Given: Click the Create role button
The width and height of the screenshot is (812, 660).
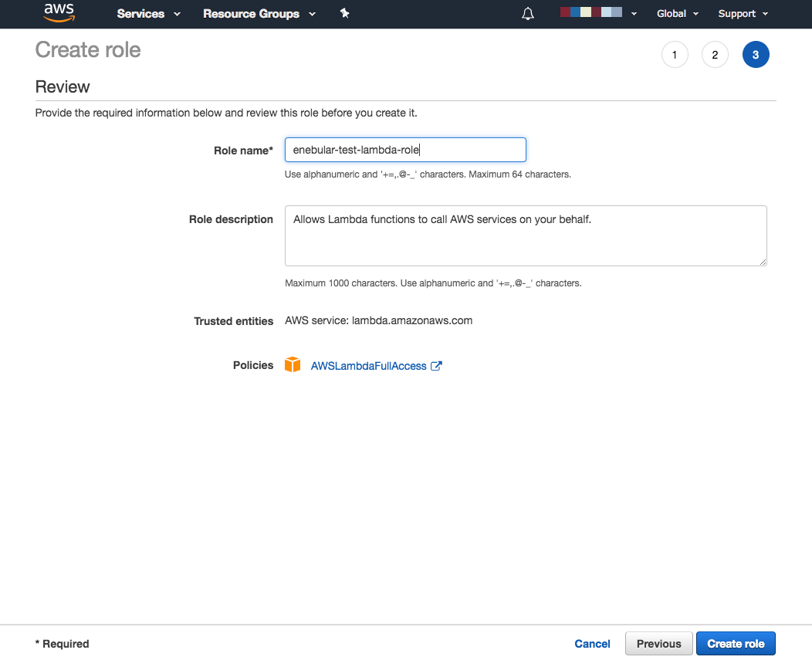Looking at the screenshot, I should tap(736, 644).
